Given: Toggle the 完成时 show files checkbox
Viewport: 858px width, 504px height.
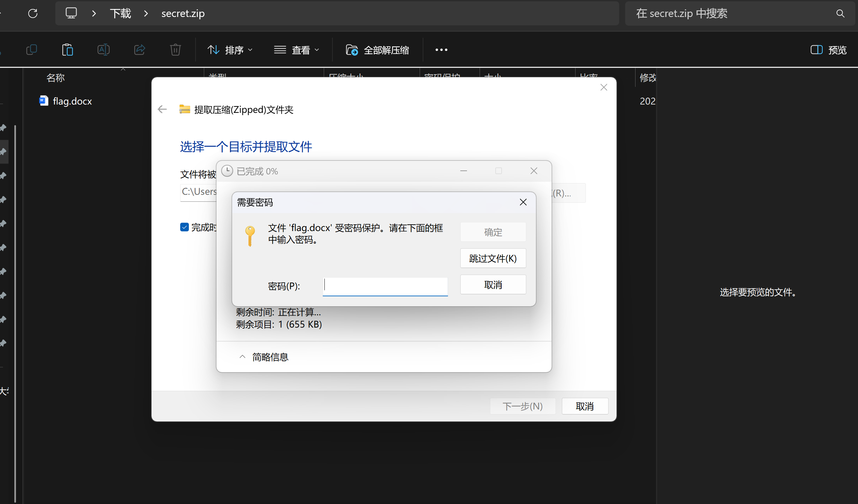Looking at the screenshot, I should point(184,227).
